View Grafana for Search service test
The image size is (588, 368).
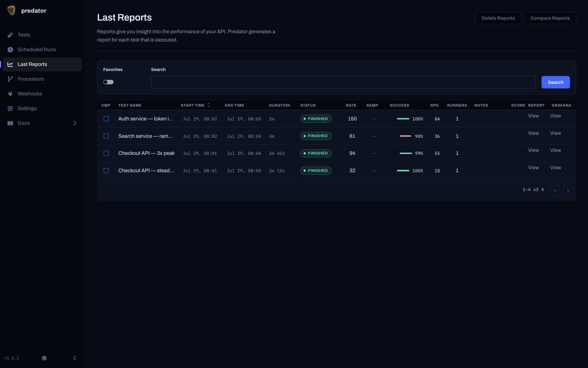(555, 133)
